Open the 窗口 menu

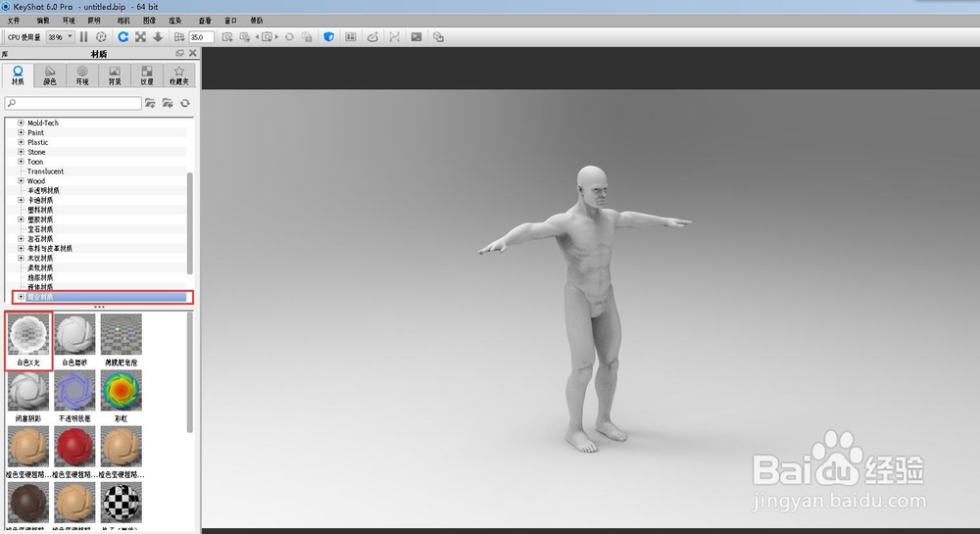(x=230, y=21)
